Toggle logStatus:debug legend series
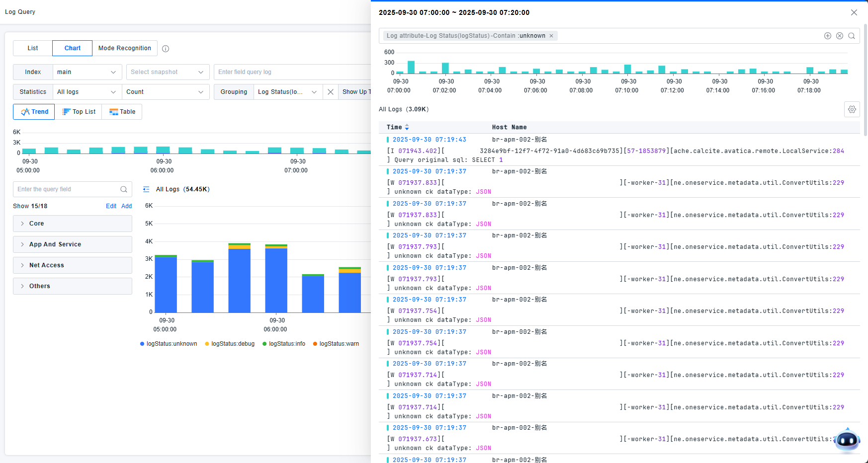The height and width of the screenshot is (463, 868). pos(230,344)
